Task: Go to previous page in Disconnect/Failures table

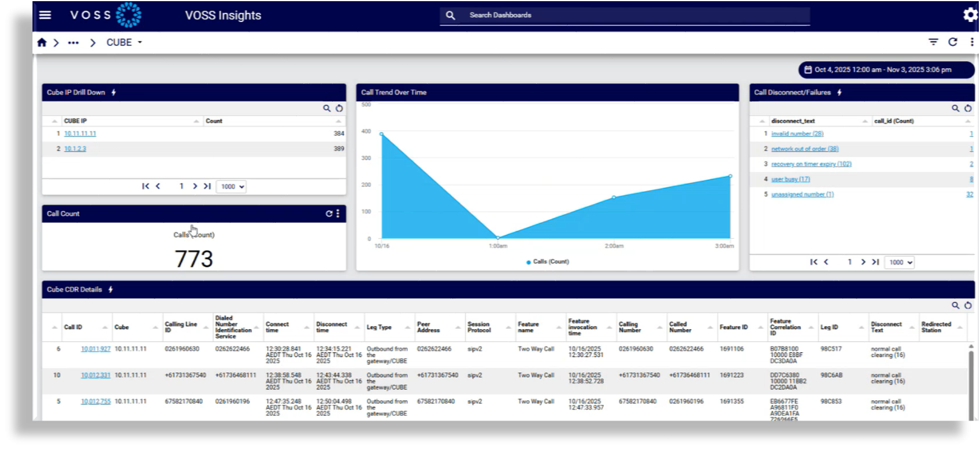Action: click(x=826, y=262)
